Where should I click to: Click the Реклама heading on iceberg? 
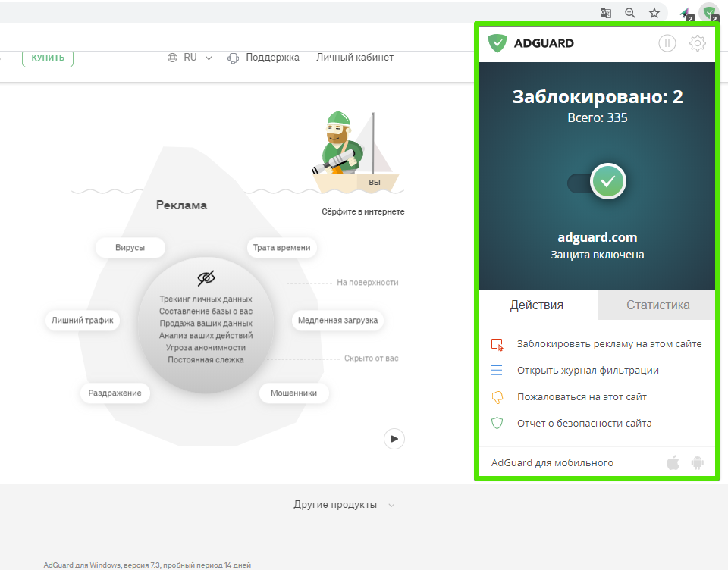click(181, 205)
